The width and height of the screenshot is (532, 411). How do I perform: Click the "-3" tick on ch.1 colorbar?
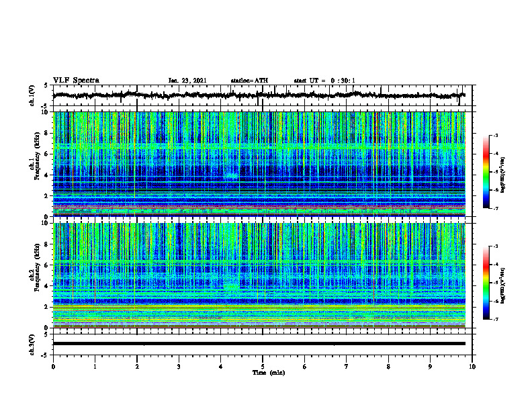[496, 135]
